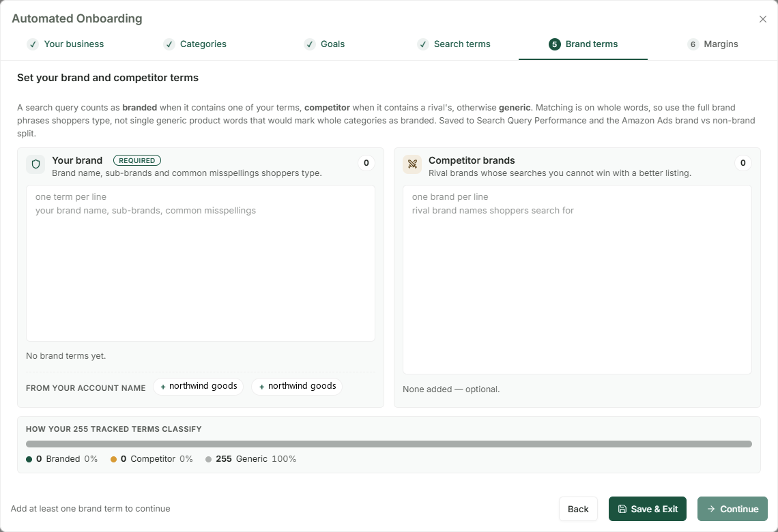Click the Competitor brands count badge

pyautogui.click(x=743, y=163)
